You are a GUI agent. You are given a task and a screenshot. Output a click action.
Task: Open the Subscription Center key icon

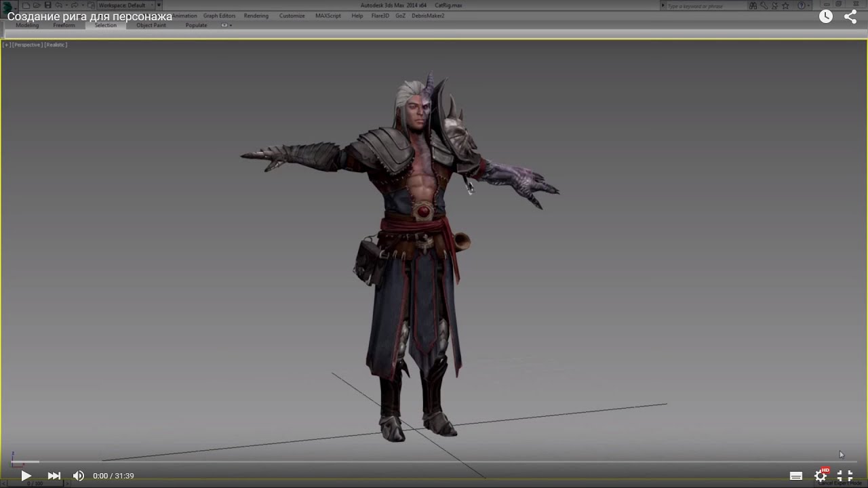(764, 5)
